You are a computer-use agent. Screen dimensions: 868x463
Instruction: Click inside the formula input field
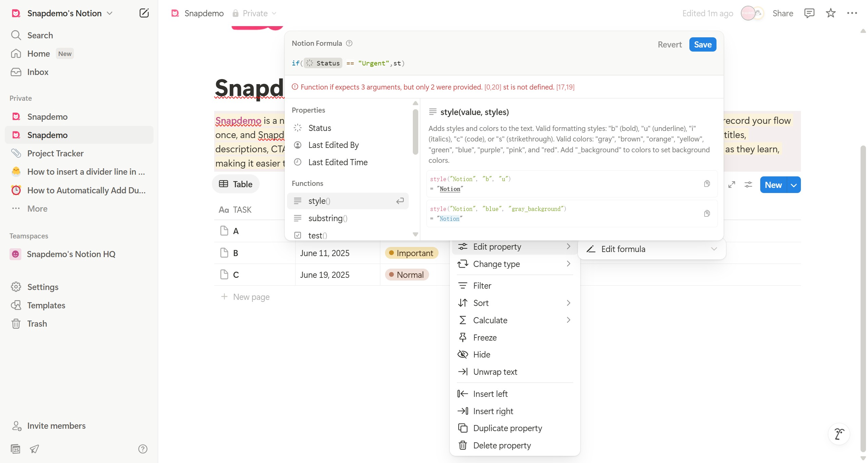504,63
